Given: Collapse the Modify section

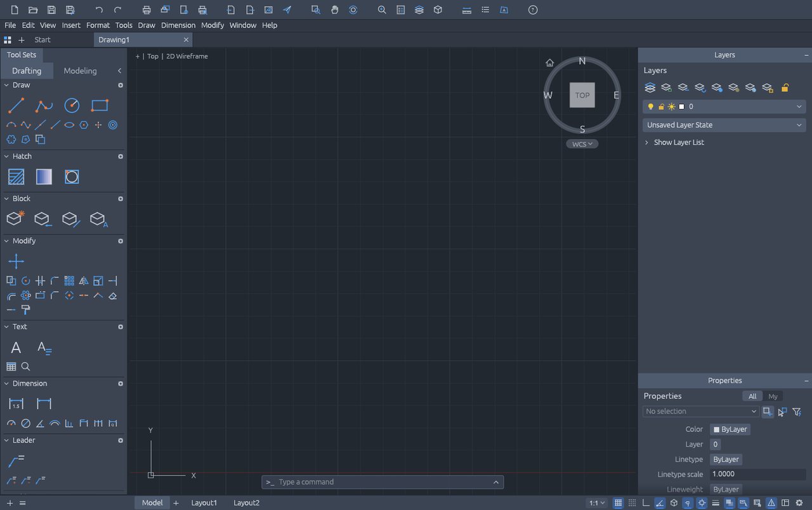Looking at the screenshot, I should pos(7,241).
